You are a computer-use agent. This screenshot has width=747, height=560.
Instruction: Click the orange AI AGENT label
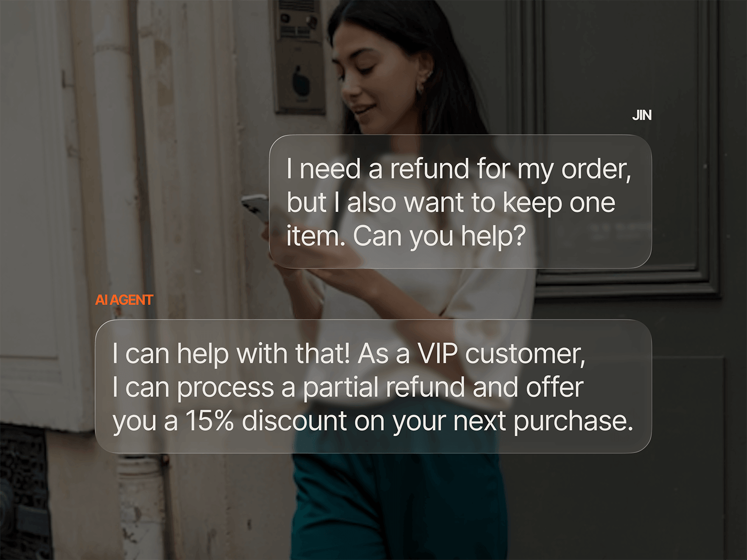click(x=124, y=300)
